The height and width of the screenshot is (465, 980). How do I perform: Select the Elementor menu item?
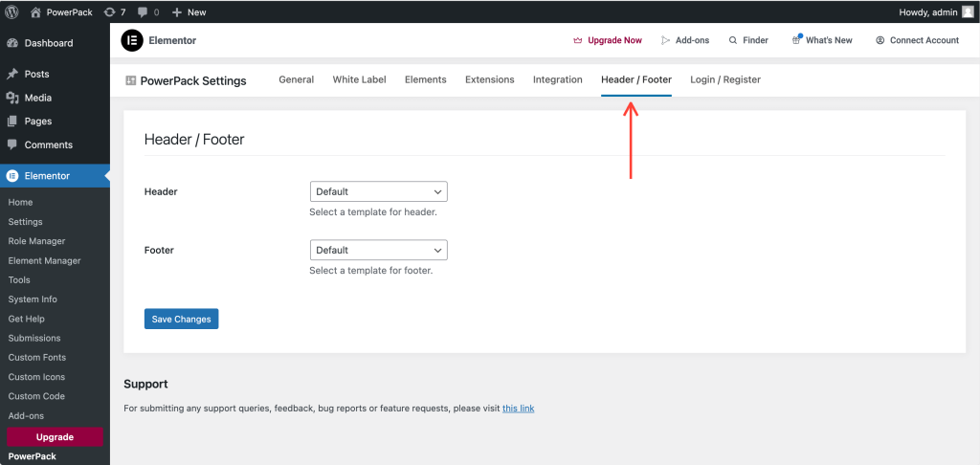55,176
